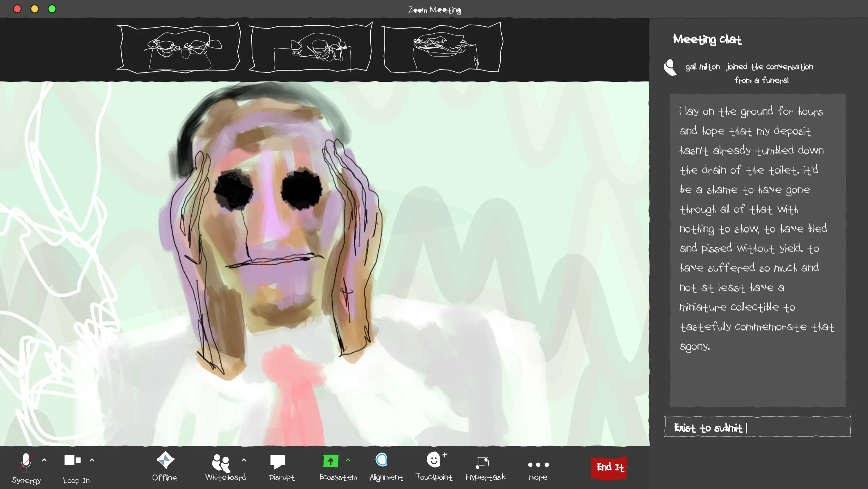Screen dimensions: 868x489
Task: Toggle the Loop In camera
Action: 72,460
